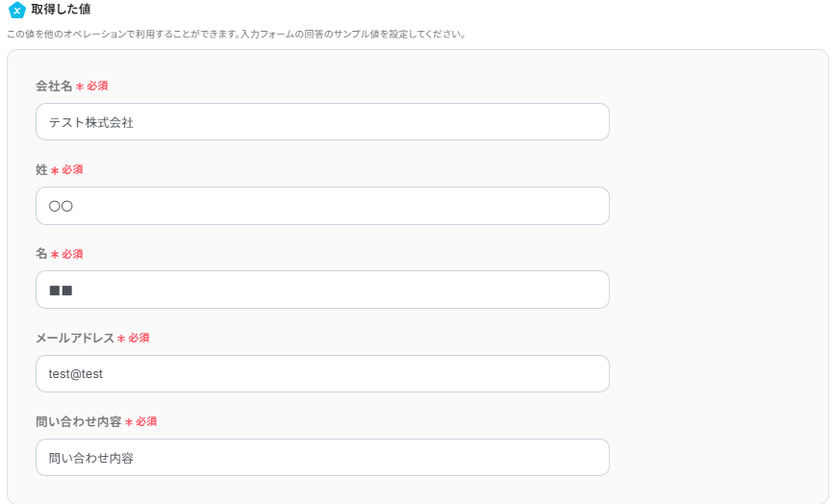This screenshot has height=504, width=834.
Task: Click the メールアドレス field label
Action: [x=75, y=339]
